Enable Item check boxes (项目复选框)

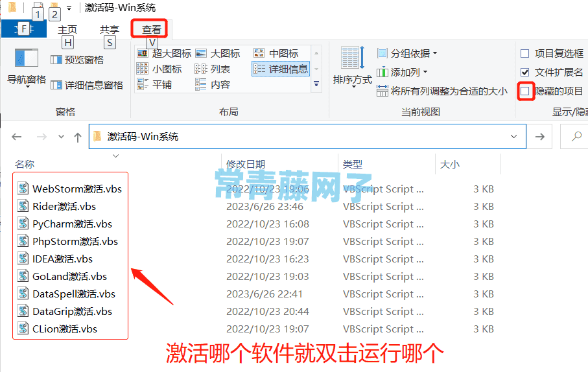[525, 54]
